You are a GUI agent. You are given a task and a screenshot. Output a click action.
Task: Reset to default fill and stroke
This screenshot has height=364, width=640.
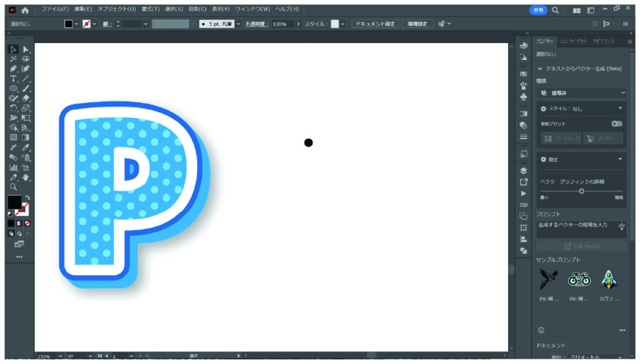tap(10, 214)
